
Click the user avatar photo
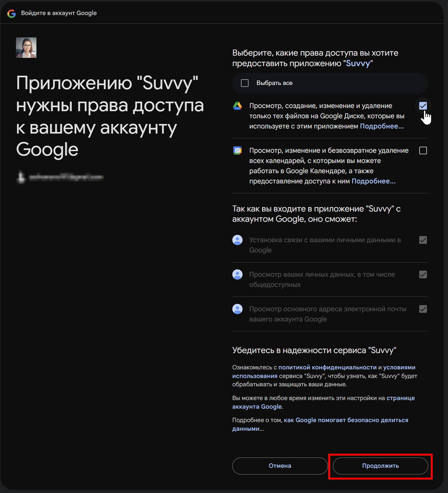click(x=26, y=48)
